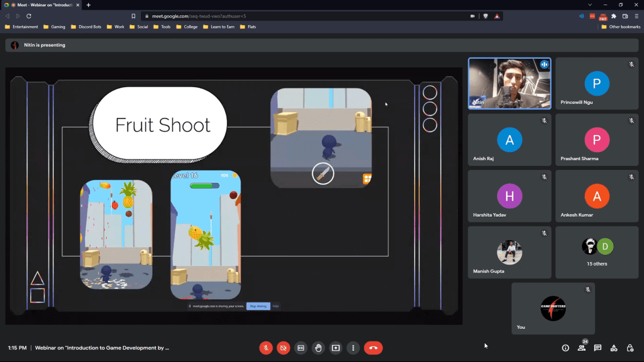This screenshot has height=362, width=644.
Task: Click the red mail extension icon
Action: point(592,16)
